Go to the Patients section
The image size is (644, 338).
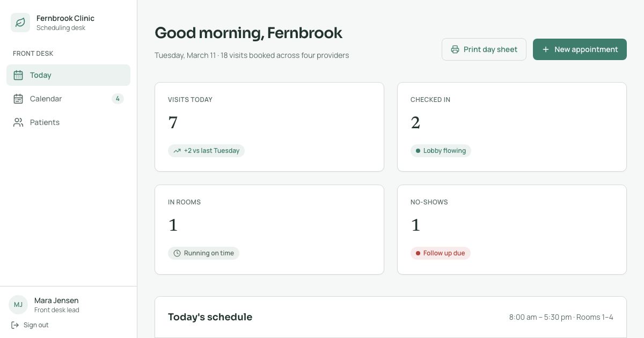pos(68,122)
